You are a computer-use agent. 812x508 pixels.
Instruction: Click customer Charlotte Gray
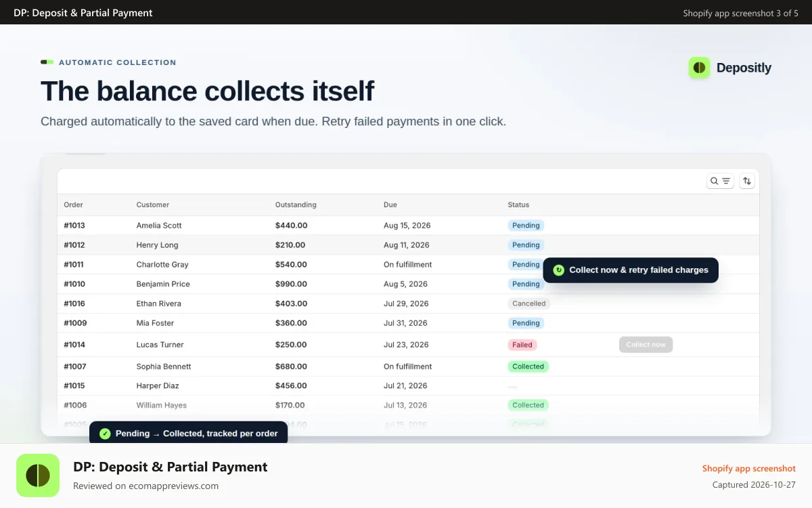[x=162, y=265]
